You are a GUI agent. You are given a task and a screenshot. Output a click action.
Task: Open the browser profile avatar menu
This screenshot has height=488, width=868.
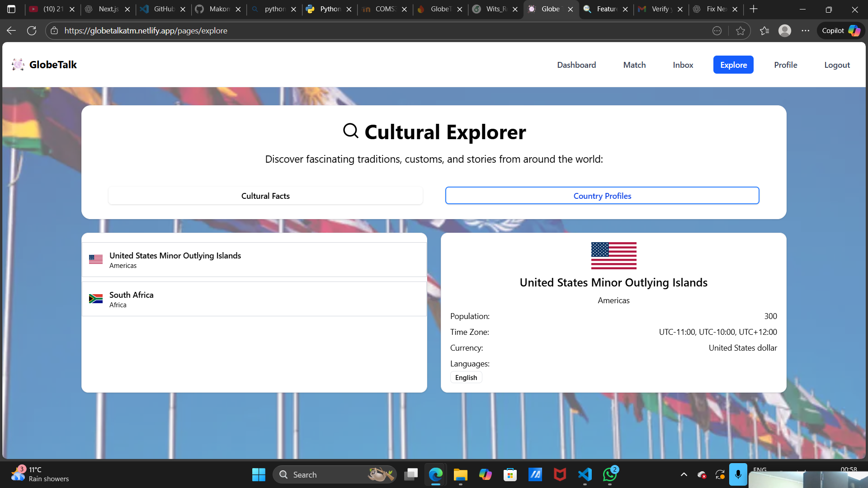tap(785, 30)
